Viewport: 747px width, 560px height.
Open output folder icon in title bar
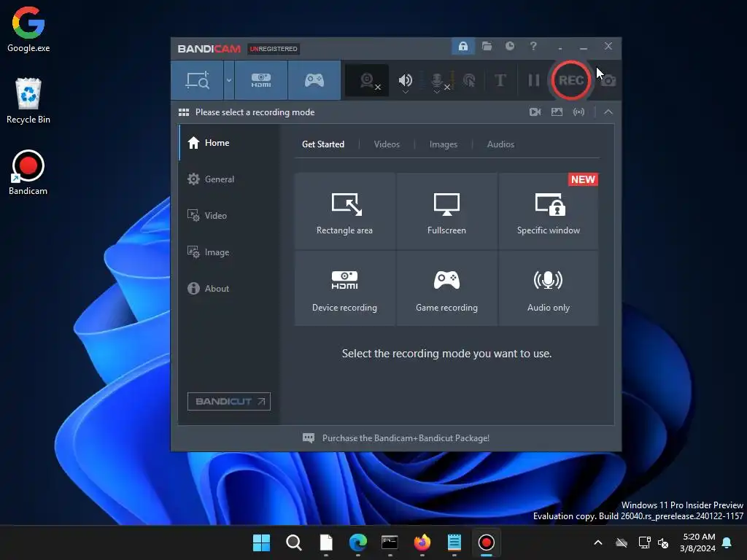coord(487,46)
